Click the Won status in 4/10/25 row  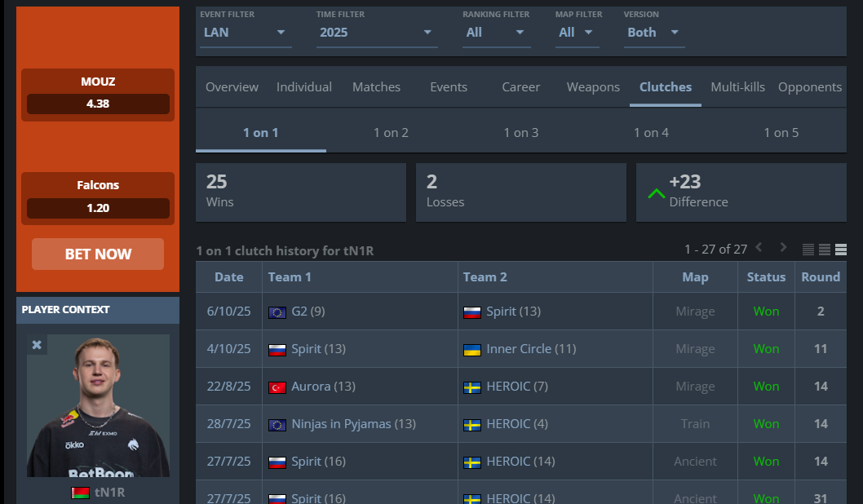click(766, 349)
